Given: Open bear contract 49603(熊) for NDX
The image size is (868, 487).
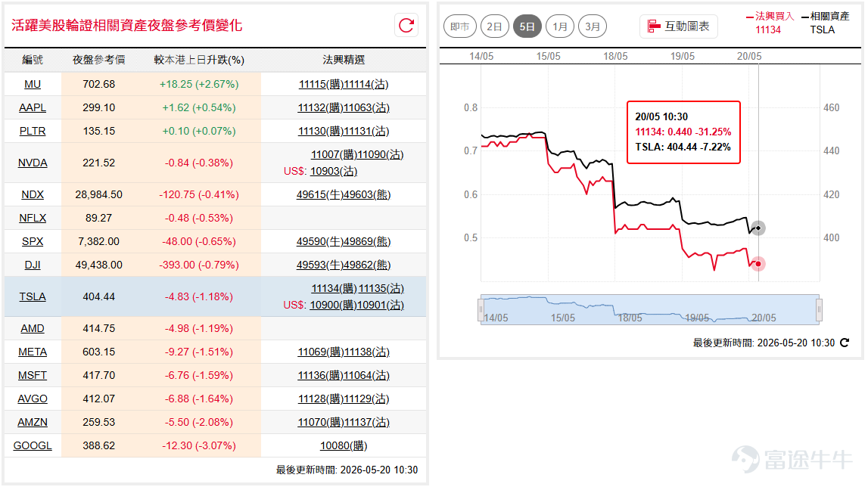Looking at the screenshot, I should point(367,195).
